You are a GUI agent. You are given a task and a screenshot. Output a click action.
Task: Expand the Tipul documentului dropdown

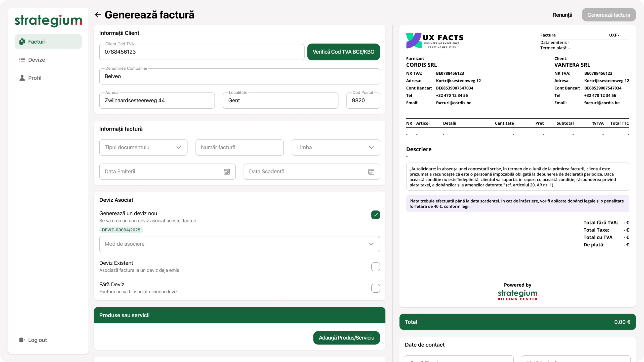point(143,148)
